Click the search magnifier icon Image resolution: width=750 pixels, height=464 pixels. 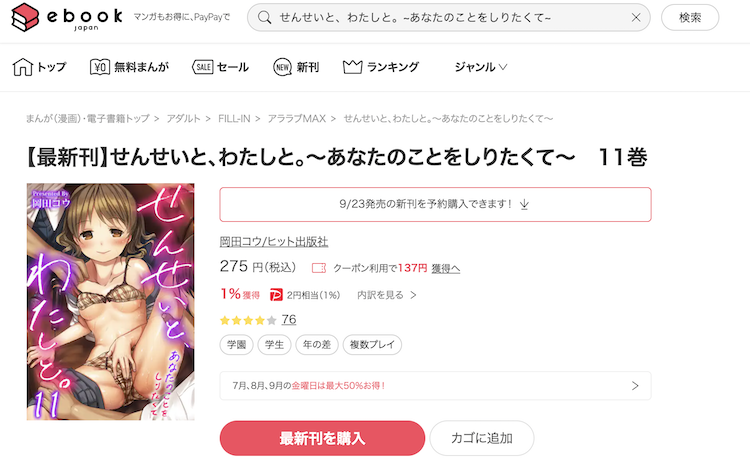(264, 18)
